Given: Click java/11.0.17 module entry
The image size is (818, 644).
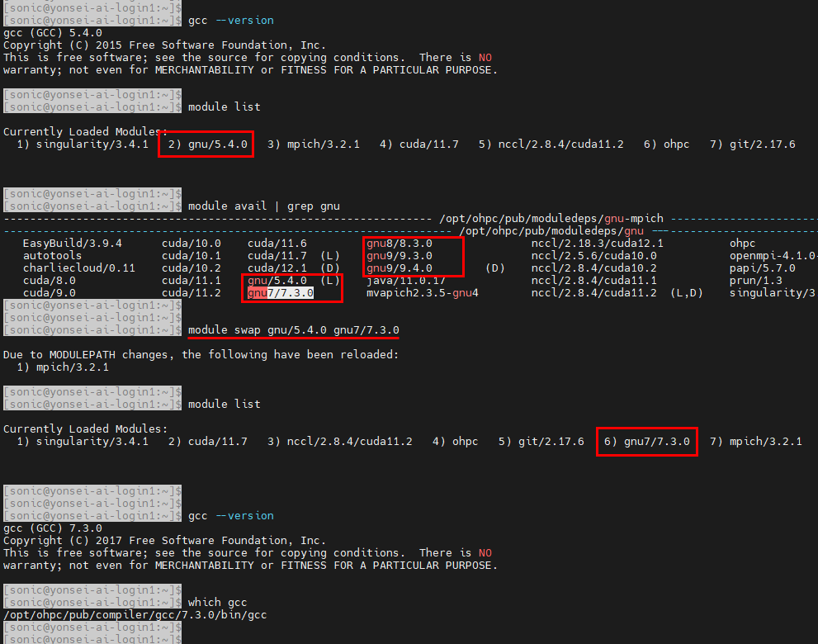Looking at the screenshot, I should pos(406,281).
